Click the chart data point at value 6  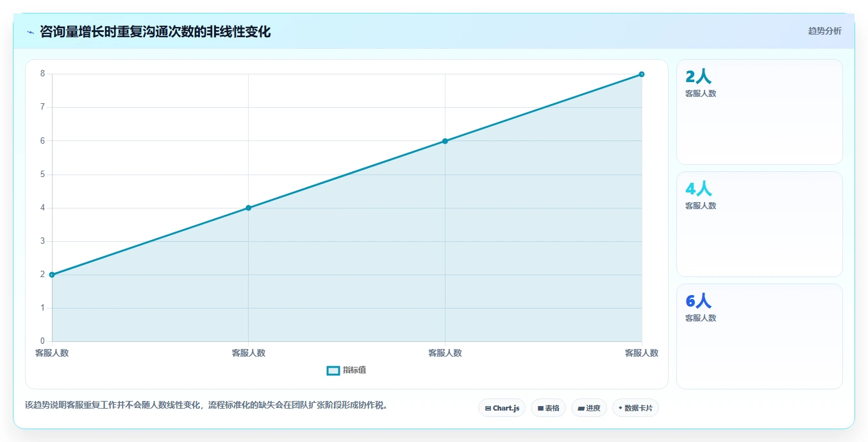coord(445,141)
